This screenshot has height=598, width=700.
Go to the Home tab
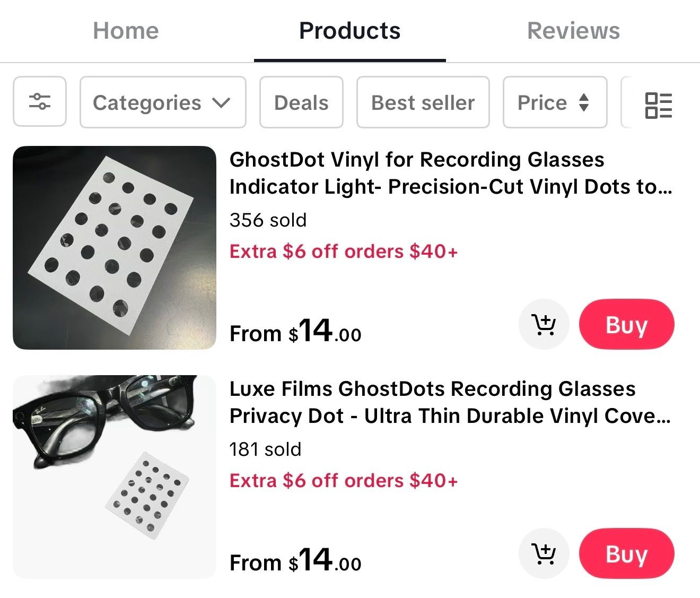(x=126, y=31)
